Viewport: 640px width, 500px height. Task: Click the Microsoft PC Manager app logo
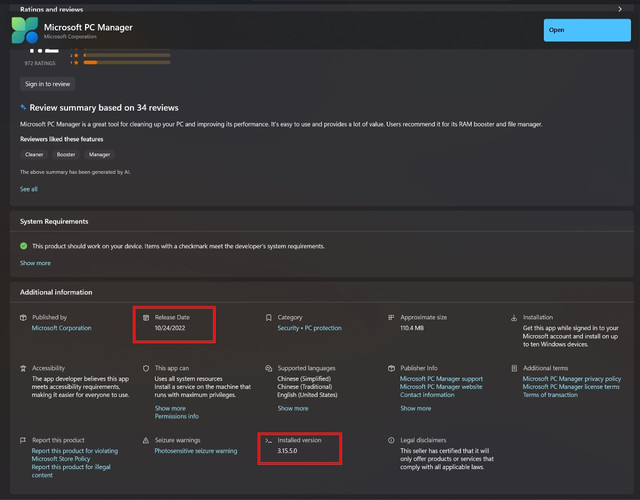25,30
